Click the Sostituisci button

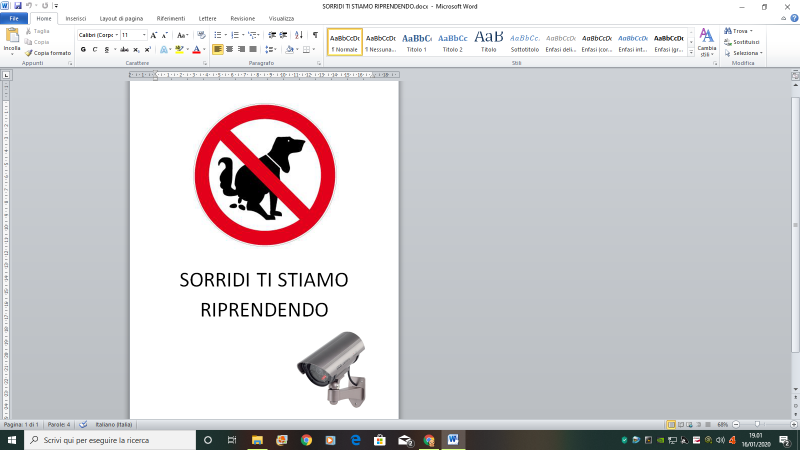(745, 42)
